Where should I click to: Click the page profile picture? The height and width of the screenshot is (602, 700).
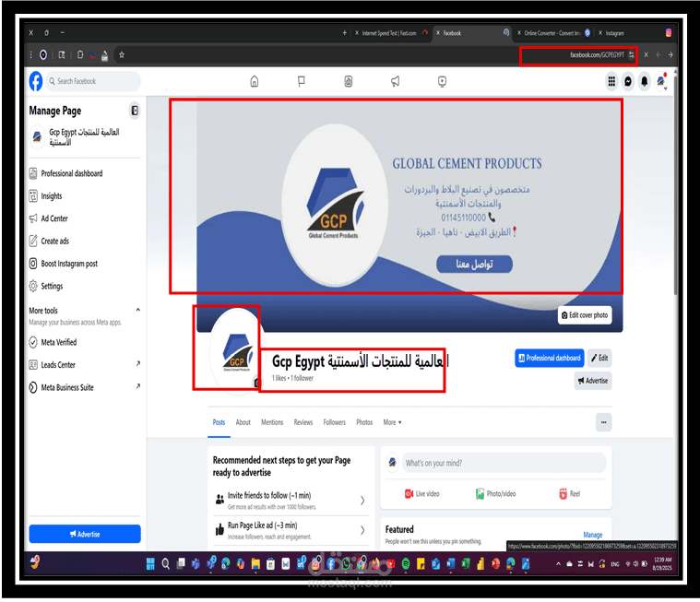tap(237, 351)
